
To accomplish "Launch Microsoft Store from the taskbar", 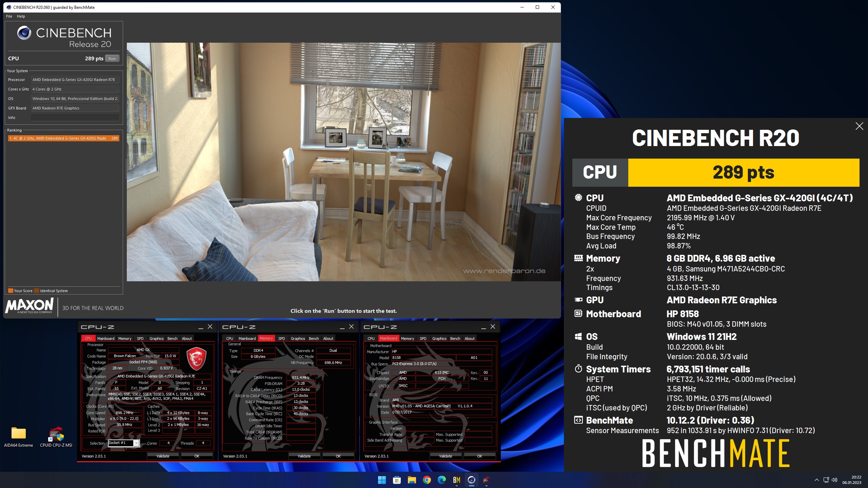I will pyautogui.click(x=397, y=480).
